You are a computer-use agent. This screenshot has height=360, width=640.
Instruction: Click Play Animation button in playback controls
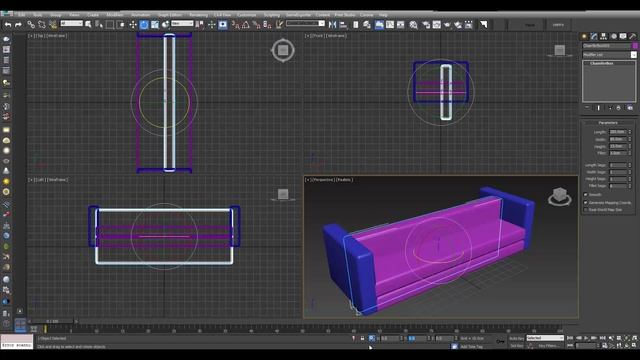tap(586, 338)
